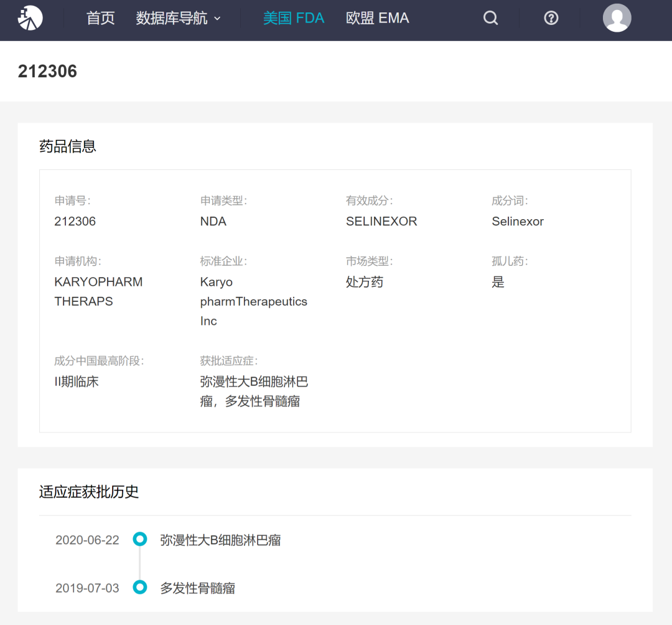The height and width of the screenshot is (625, 672).
Task: Click the approved indications text under 获批适应症
Action: 254,392
